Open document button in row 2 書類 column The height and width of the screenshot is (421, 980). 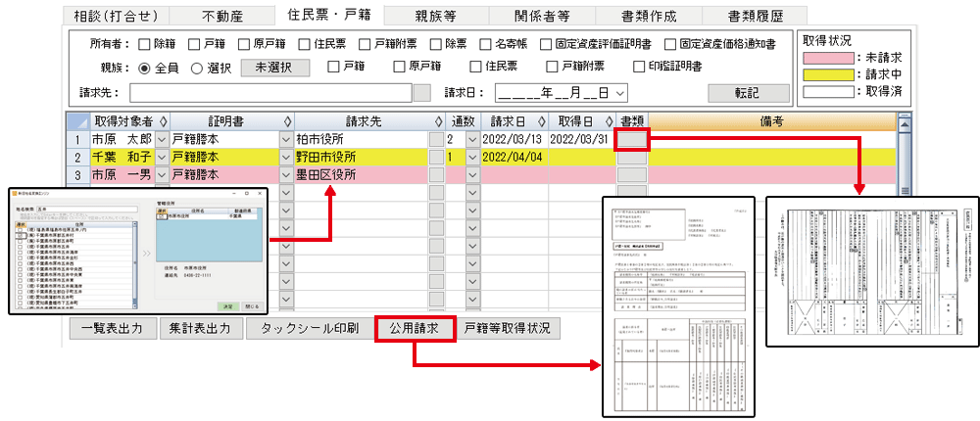632,157
